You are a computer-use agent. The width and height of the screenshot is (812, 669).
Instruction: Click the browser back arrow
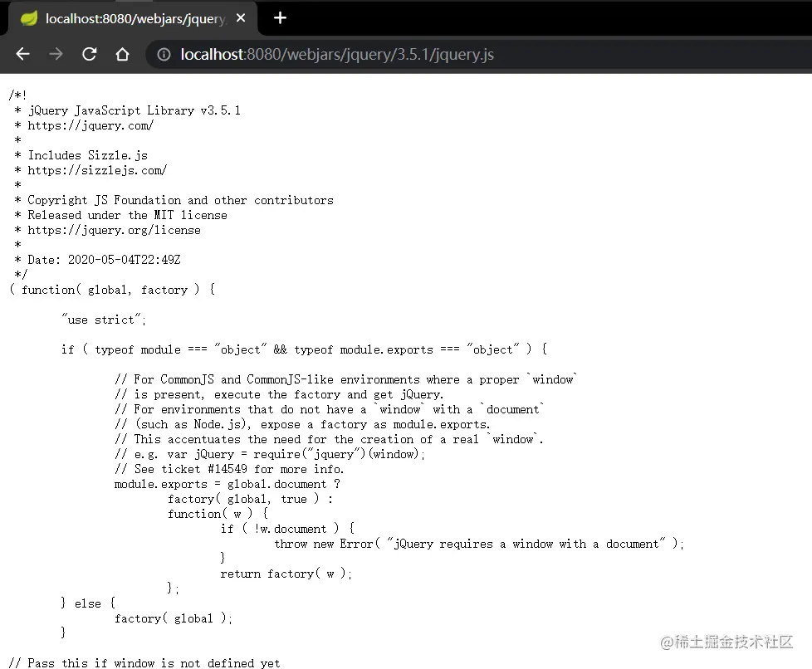pos(22,54)
